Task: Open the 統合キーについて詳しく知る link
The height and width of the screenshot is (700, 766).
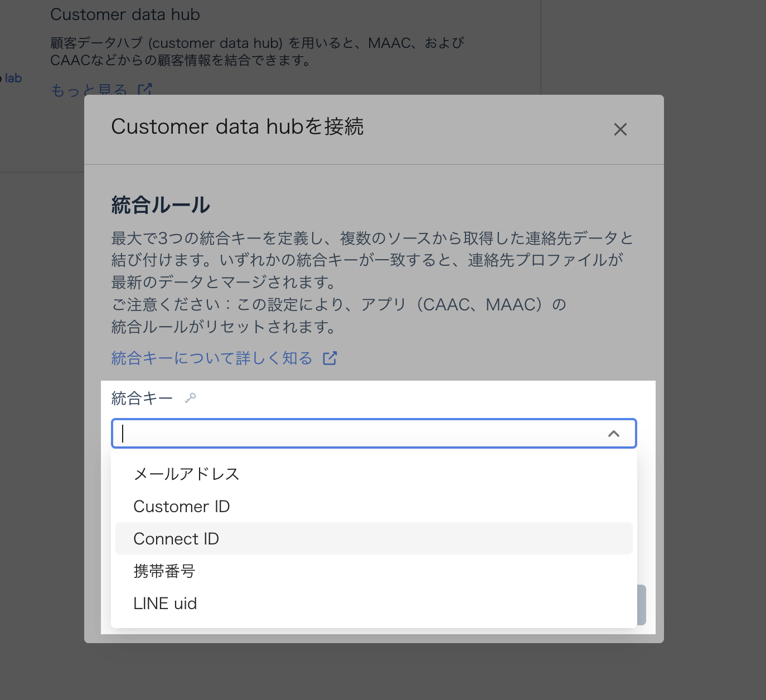Action: [x=212, y=358]
